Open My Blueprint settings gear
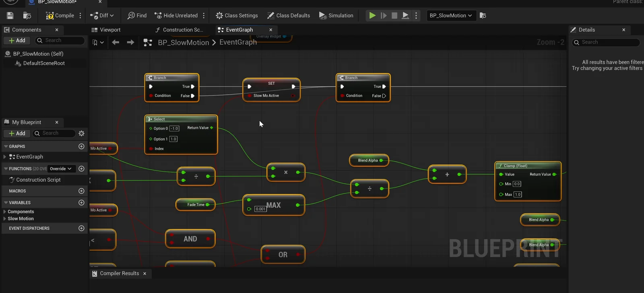Screen dimensions: 644x293 point(81,133)
